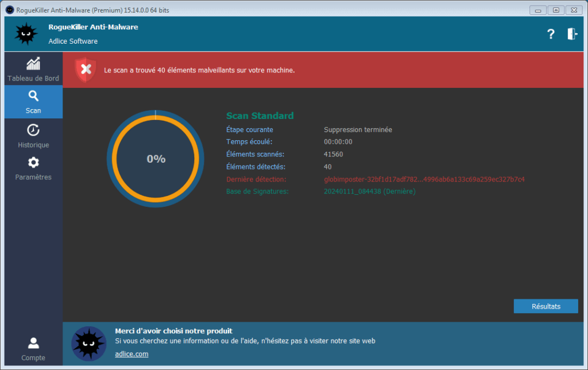The height and width of the screenshot is (370, 588).
Task: Click the Scan Standard heading
Action: click(260, 115)
